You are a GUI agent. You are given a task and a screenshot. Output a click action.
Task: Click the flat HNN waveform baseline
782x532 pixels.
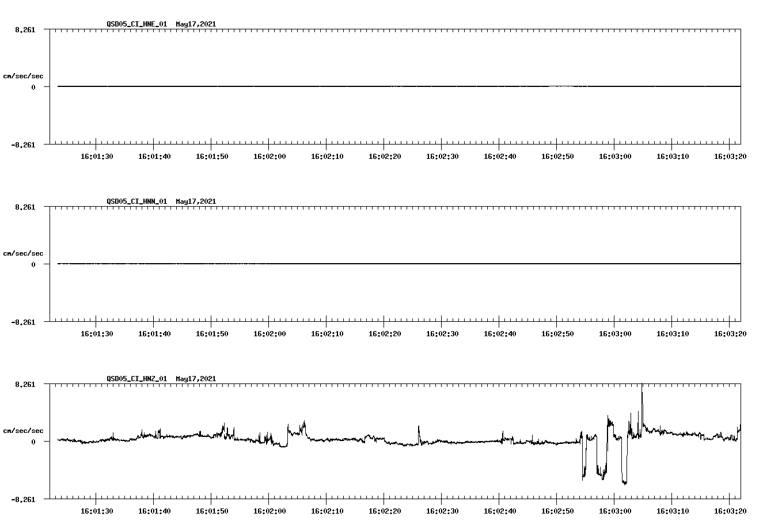[346, 264]
